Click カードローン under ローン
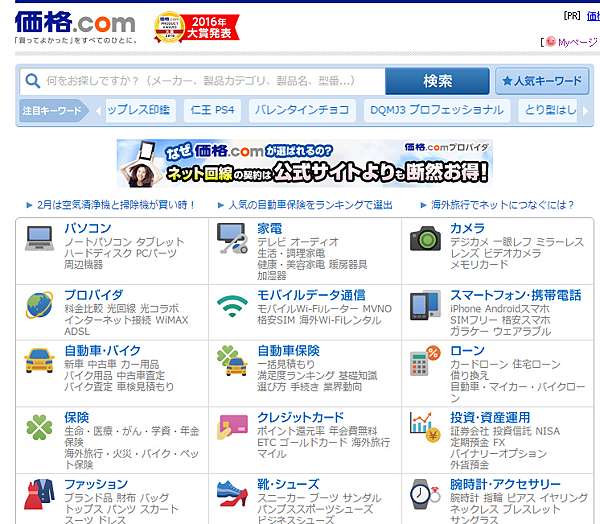The width and height of the screenshot is (600, 524). tap(479, 364)
